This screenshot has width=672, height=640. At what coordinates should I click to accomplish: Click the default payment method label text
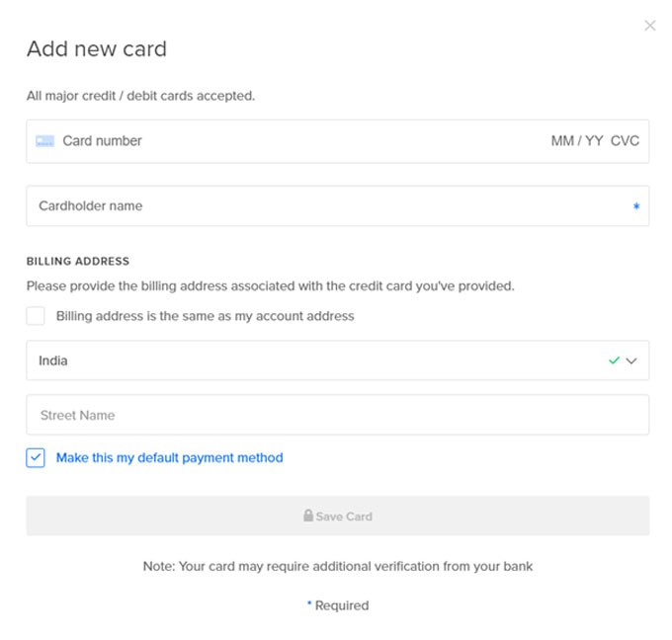pyautogui.click(x=170, y=458)
